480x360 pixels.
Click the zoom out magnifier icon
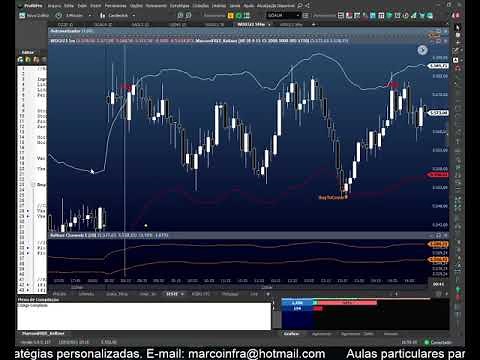[x=189, y=15]
